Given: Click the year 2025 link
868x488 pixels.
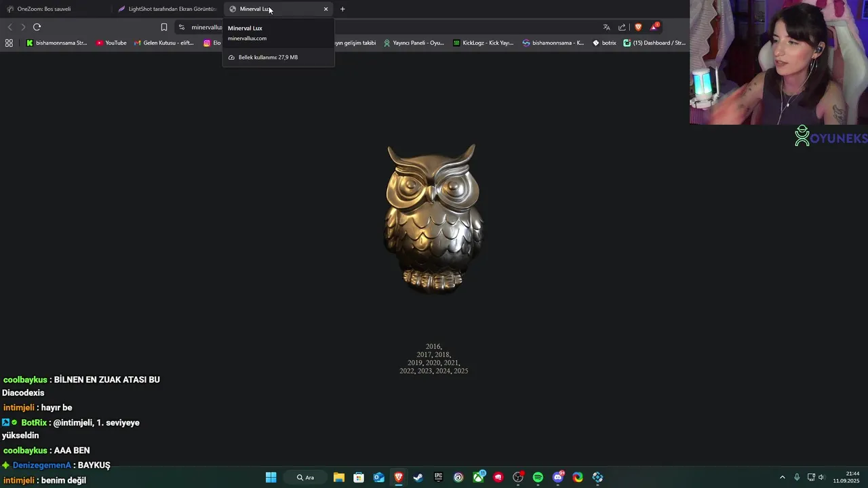Looking at the screenshot, I should coord(460,371).
